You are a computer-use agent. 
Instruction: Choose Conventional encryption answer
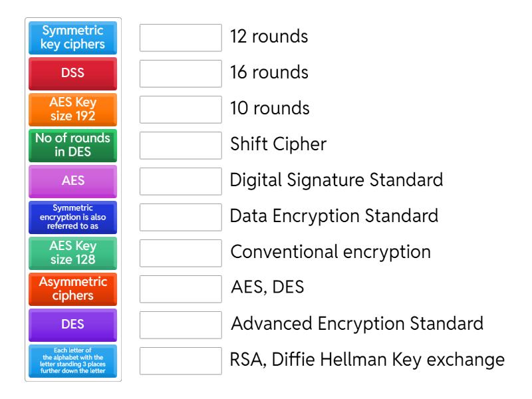[299, 251]
